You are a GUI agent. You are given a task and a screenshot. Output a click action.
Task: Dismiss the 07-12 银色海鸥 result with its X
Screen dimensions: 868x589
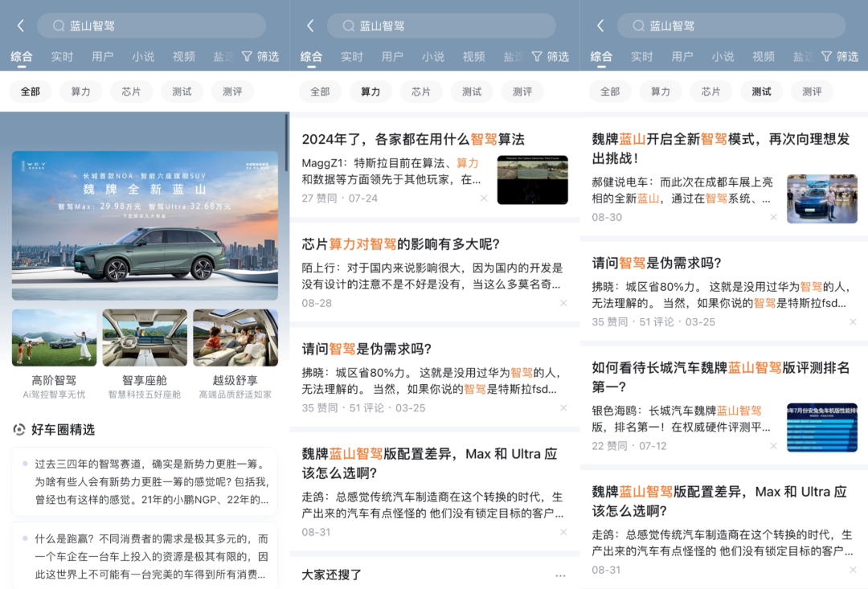tap(773, 446)
